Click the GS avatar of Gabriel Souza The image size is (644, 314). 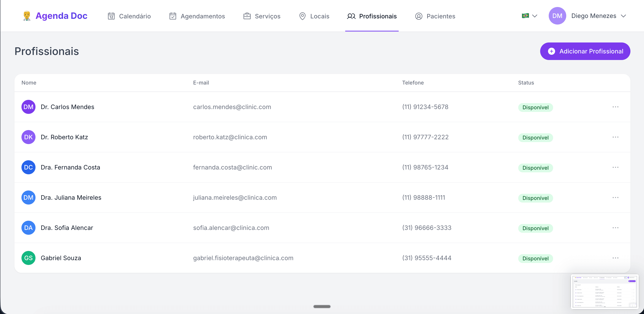pos(28,258)
